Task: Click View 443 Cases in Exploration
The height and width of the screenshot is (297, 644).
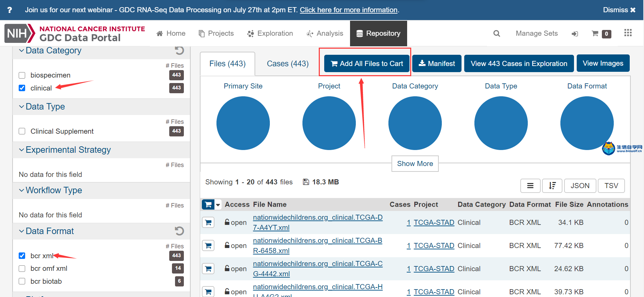Action: tap(519, 64)
